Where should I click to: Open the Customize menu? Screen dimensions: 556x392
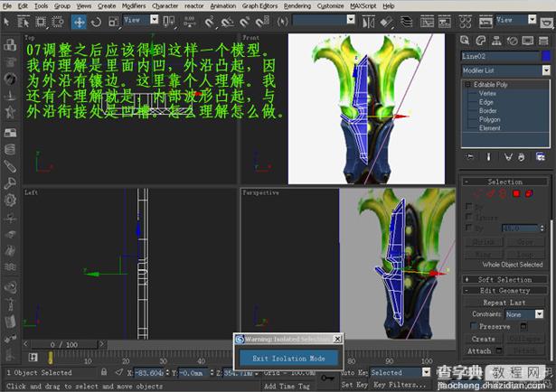click(330, 6)
